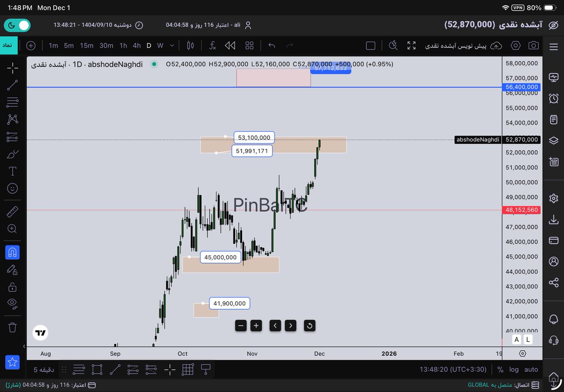Open the layout grid selector
Viewport: 564px width, 392px height.
(250, 46)
